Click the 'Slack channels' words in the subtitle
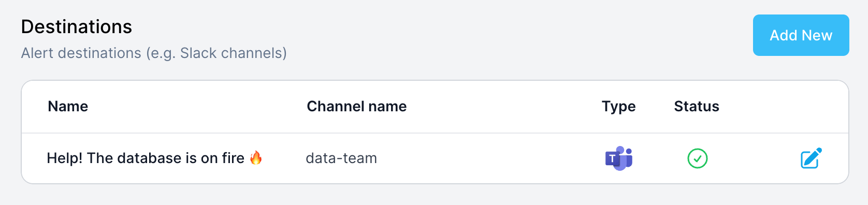868x205 pixels. point(232,53)
